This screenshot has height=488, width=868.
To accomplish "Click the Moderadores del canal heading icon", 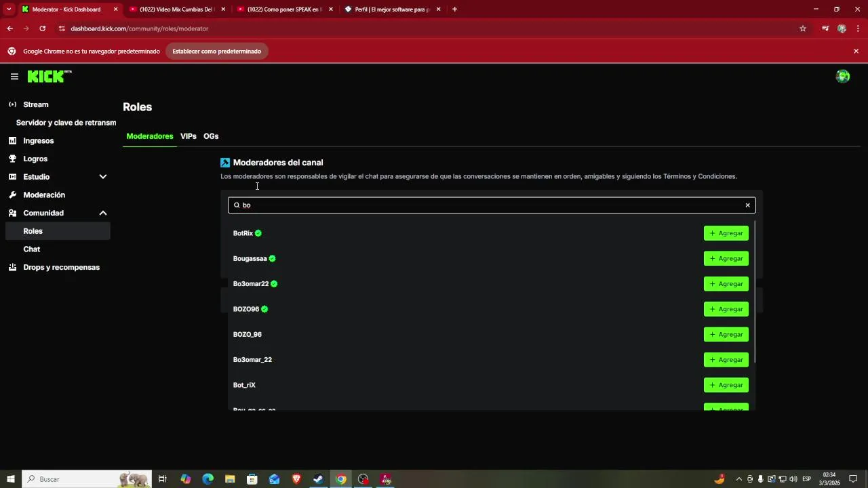I will (225, 163).
